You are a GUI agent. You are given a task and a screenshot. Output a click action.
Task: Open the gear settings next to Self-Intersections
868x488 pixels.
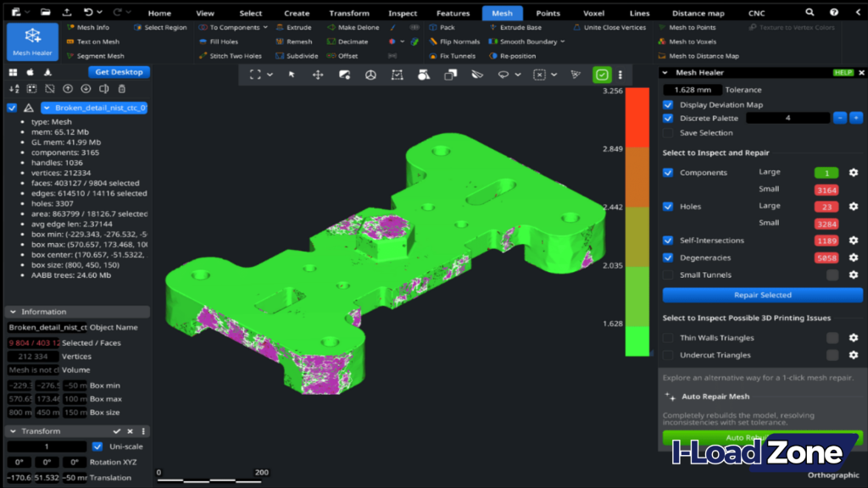(x=855, y=240)
